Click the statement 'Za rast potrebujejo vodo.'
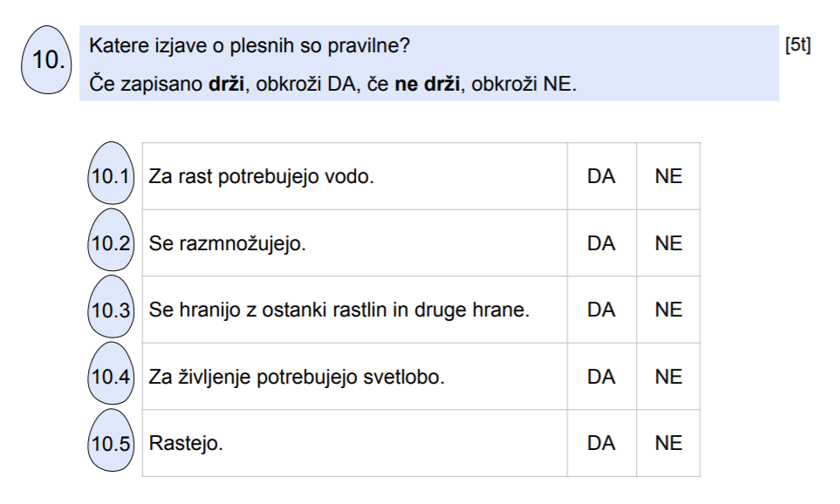The image size is (840, 504). click(261, 176)
